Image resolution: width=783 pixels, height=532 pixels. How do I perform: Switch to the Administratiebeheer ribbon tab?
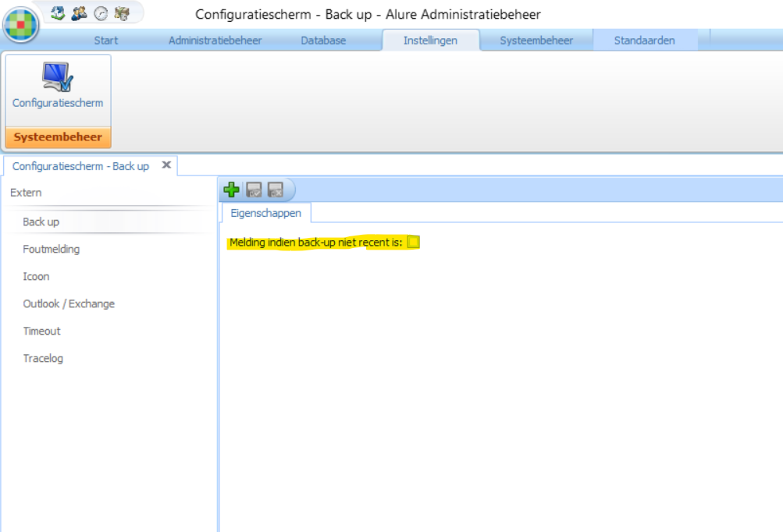point(215,41)
